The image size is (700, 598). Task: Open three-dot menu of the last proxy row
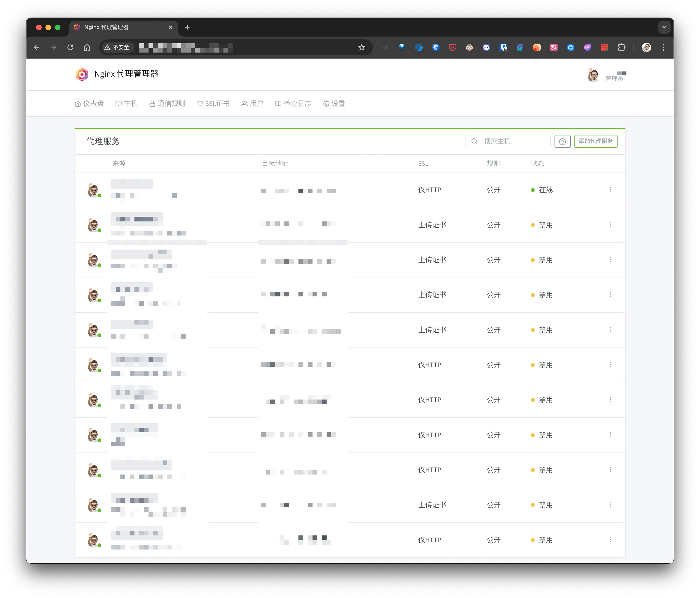click(x=610, y=540)
